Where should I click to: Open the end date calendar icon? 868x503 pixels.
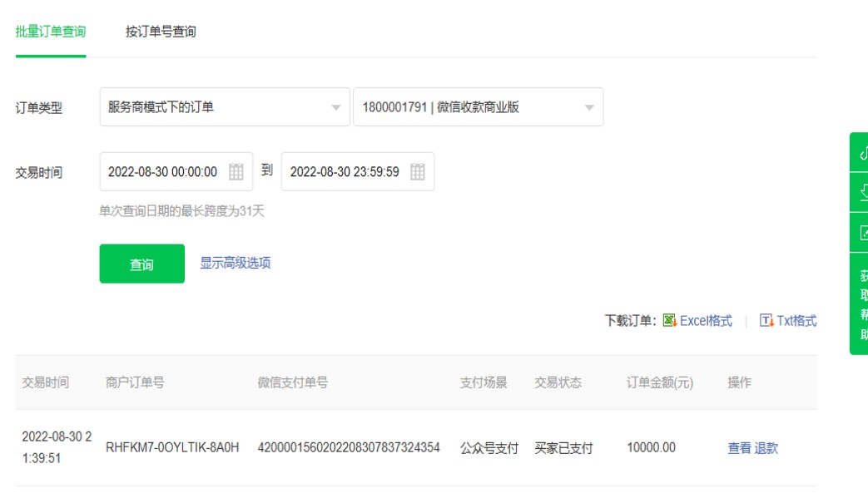coord(418,172)
